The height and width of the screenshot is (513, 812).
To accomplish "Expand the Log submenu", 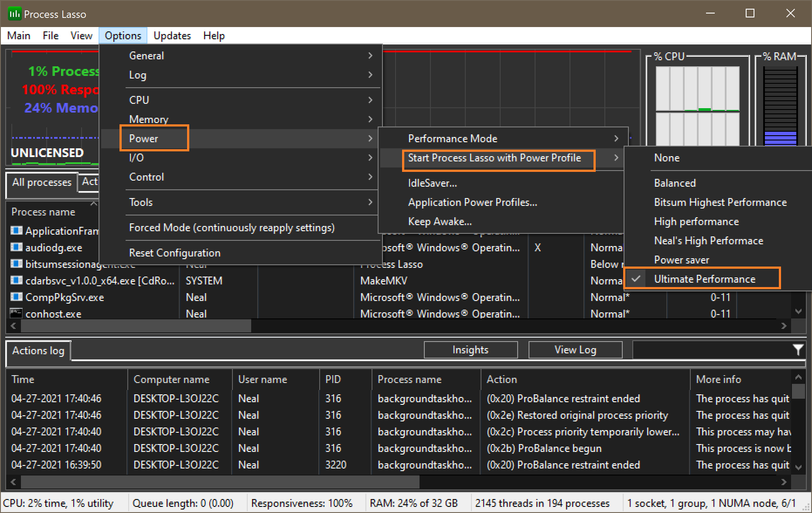I will click(240, 75).
